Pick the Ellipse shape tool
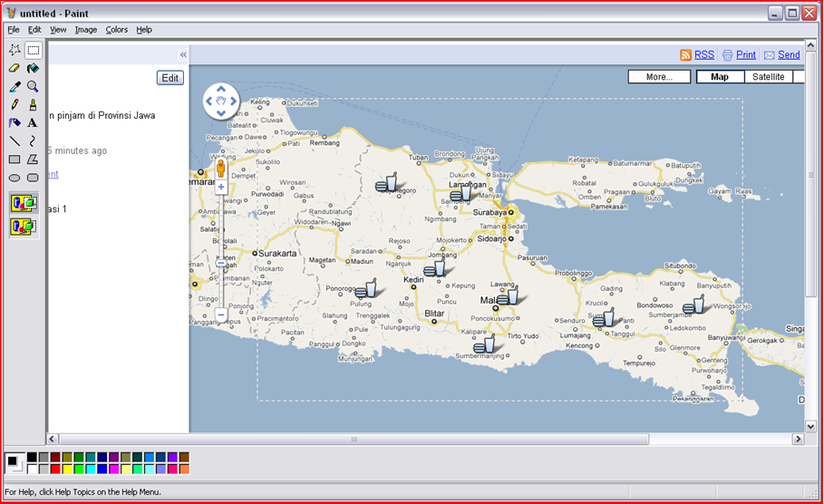 point(15,177)
